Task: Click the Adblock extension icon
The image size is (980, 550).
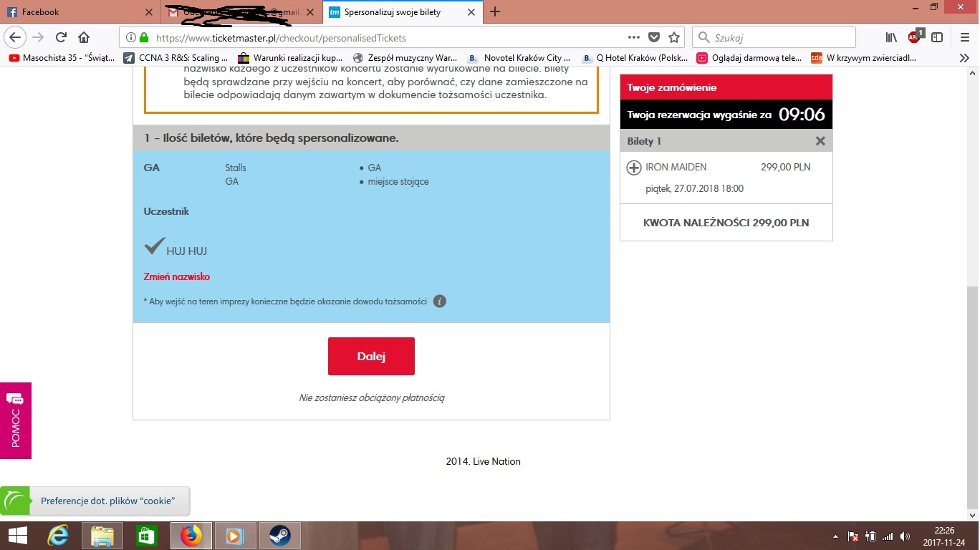Action: tap(914, 37)
